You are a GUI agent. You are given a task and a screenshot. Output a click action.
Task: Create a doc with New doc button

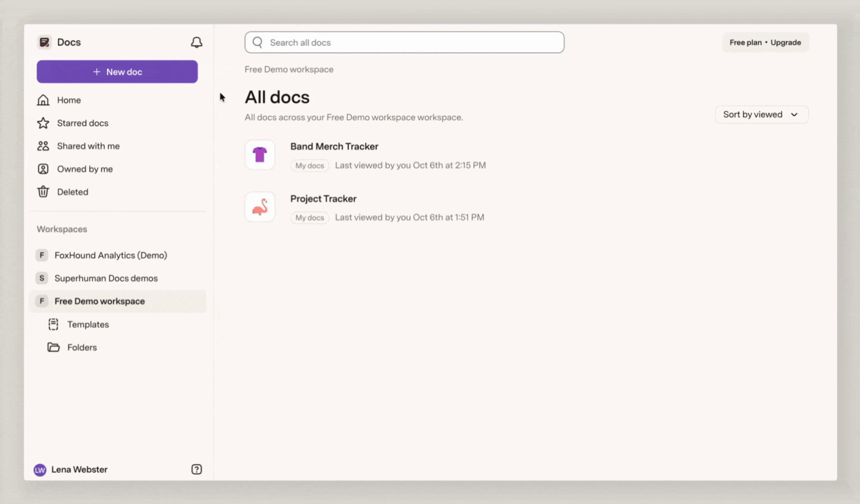pyautogui.click(x=117, y=72)
